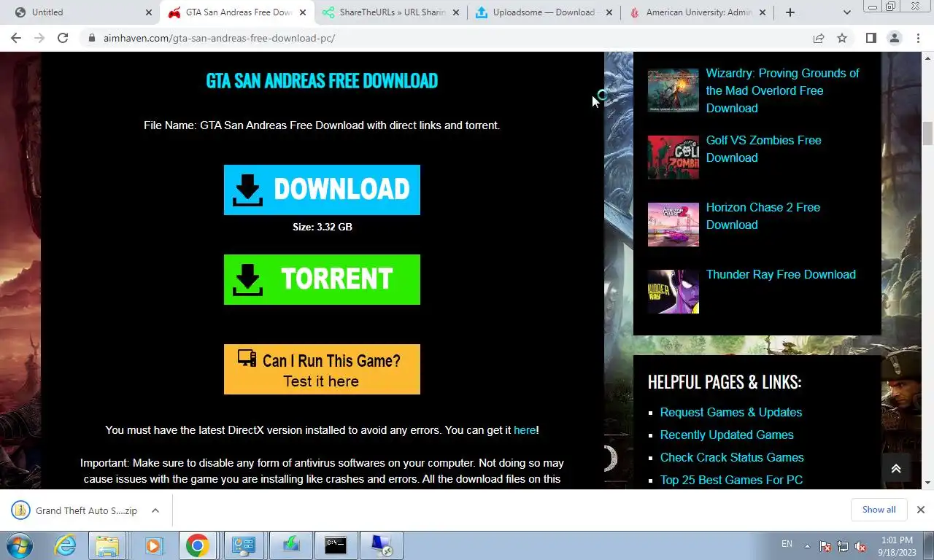
Task: Open the Chrome three-dot menu
Action: coord(917,38)
